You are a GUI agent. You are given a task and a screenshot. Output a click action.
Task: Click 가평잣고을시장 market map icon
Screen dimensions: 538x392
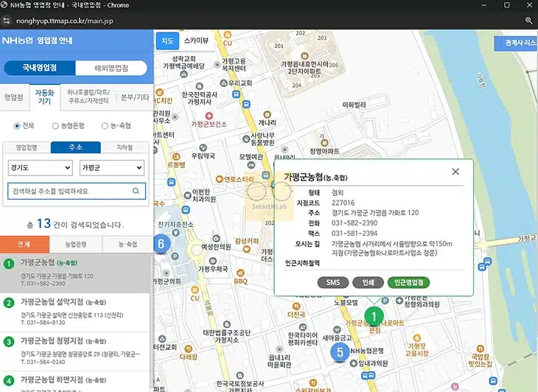pyautogui.click(x=417, y=337)
